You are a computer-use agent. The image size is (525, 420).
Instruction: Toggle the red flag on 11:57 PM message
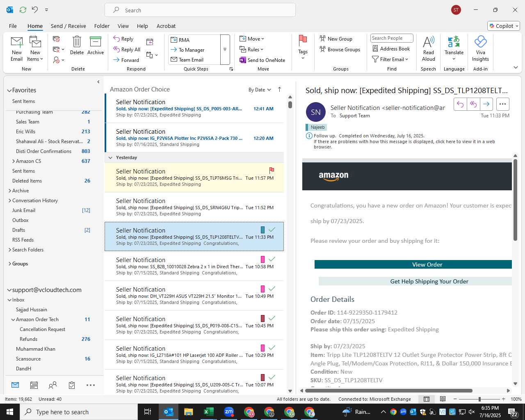[272, 170]
